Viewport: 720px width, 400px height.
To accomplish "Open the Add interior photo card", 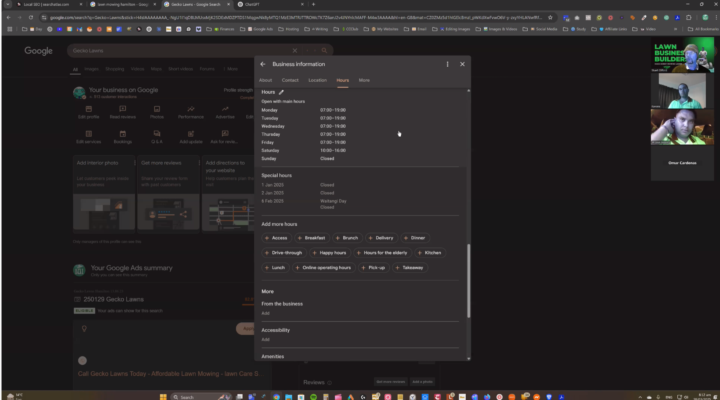I will [x=104, y=194].
